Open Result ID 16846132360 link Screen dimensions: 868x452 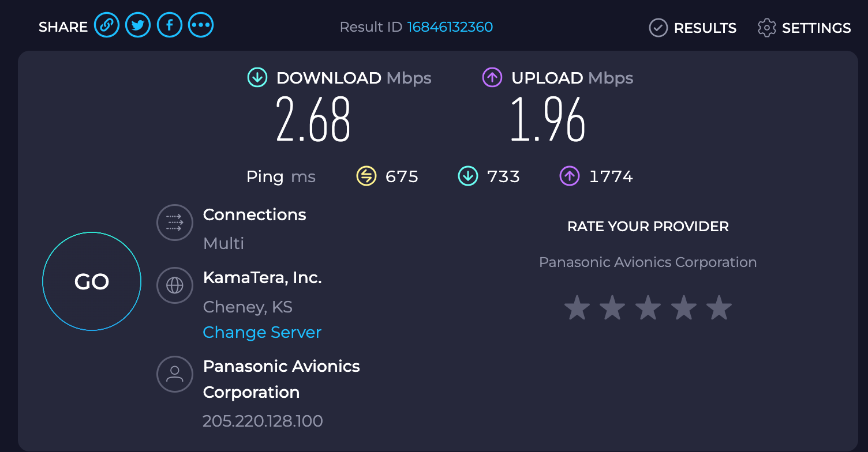pyautogui.click(x=450, y=27)
